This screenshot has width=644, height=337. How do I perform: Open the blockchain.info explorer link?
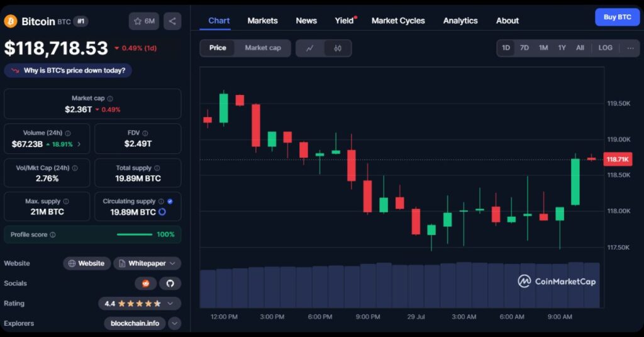(x=135, y=323)
